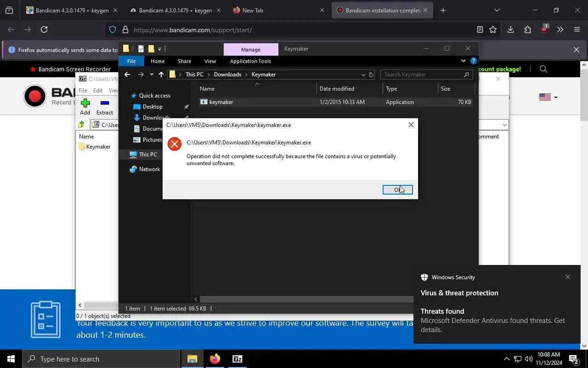This screenshot has height=368, width=588.
Task: Open the Home ribbon tab
Action: 158,61
